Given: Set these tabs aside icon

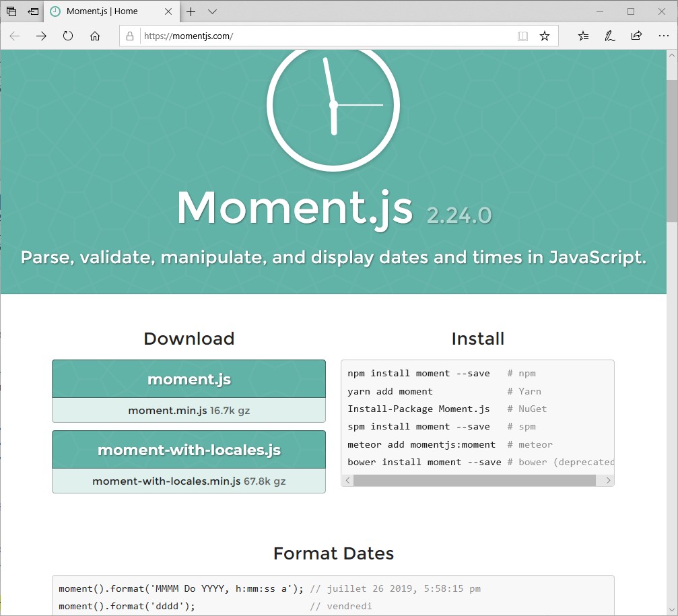Looking at the screenshot, I should [33, 11].
